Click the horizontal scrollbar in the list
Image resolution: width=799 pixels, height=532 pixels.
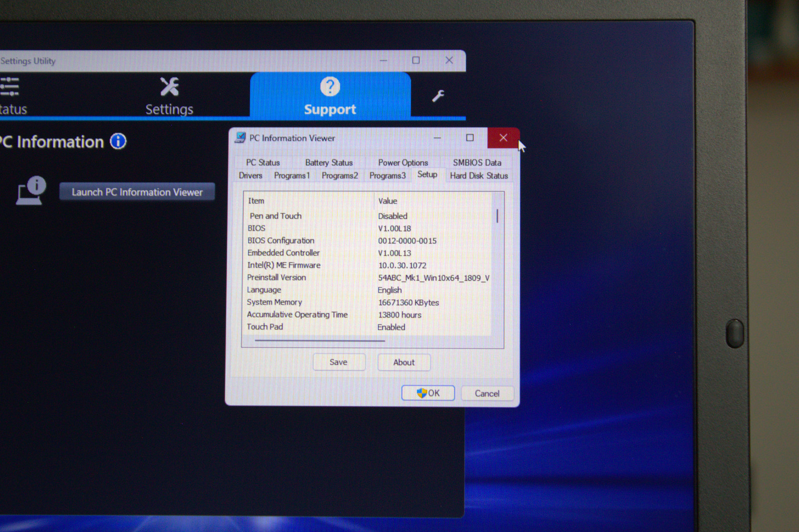(320, 341)
